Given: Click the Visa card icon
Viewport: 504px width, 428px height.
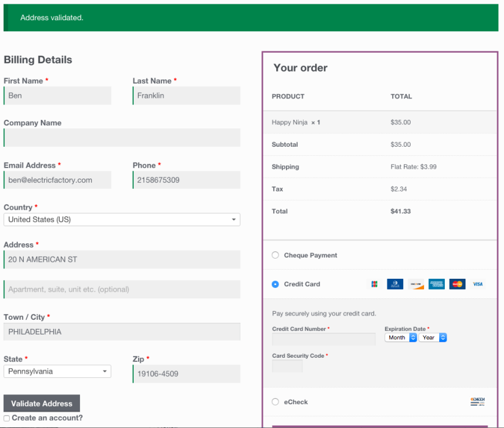Looking at the screenshot, I should coord(478,284).
